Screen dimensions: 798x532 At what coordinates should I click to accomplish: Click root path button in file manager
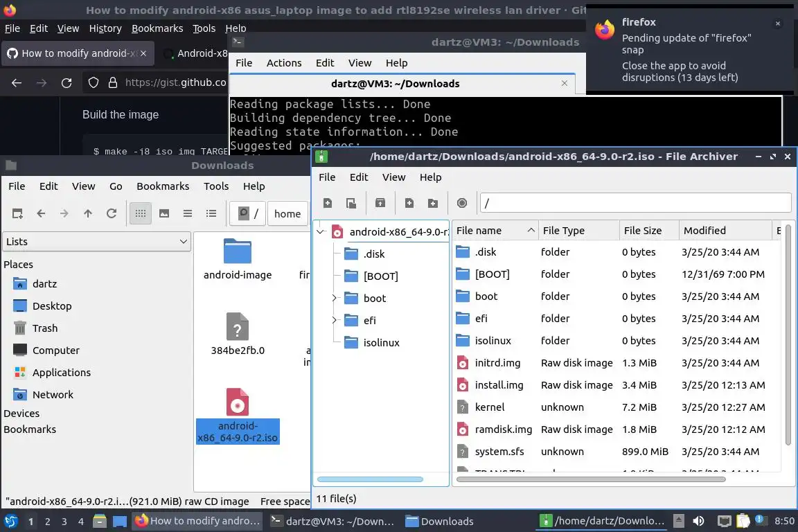point(249,213)
